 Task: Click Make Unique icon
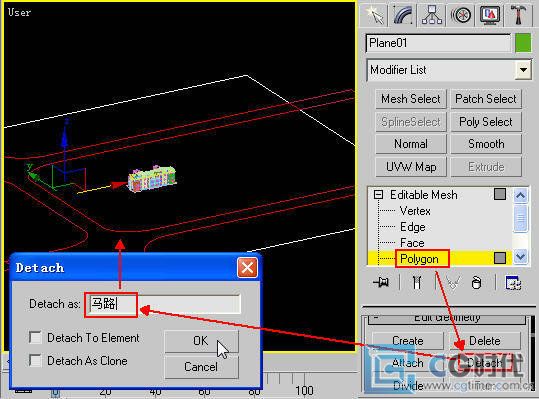pos(453,283)
